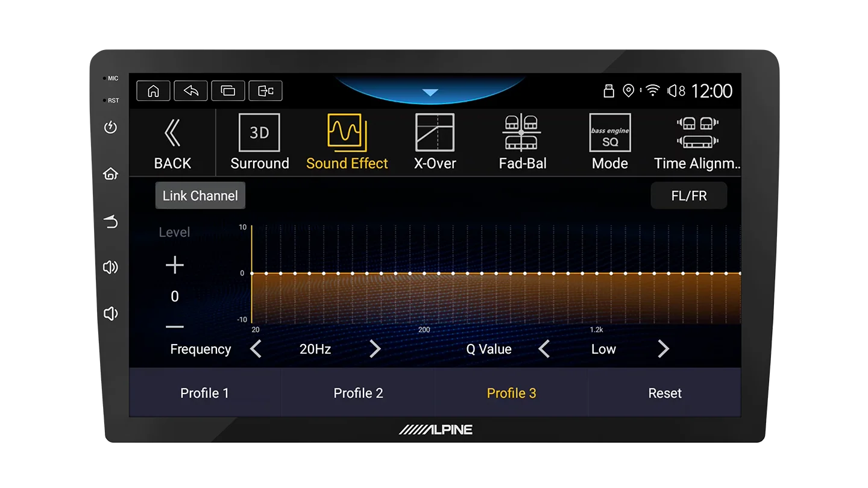Tap the Home icon in the toolbar
868x488 pixels.
[x=153, y=90]
